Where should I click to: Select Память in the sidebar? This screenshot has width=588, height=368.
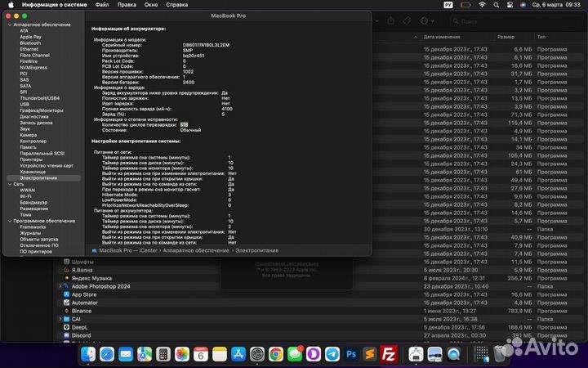pyautogui.click(x=28, y=147)
